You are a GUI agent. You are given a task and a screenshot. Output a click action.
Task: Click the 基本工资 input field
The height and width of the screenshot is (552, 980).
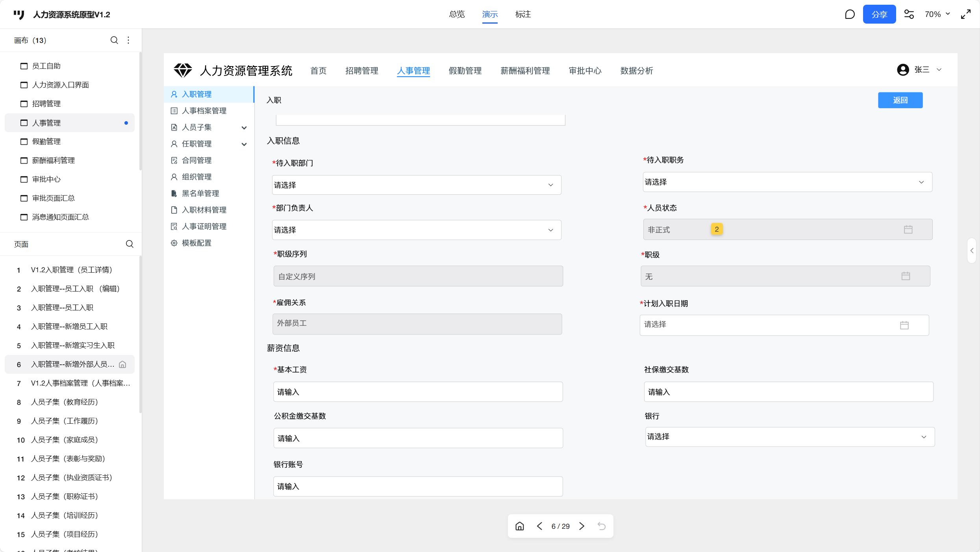(418, 392)
